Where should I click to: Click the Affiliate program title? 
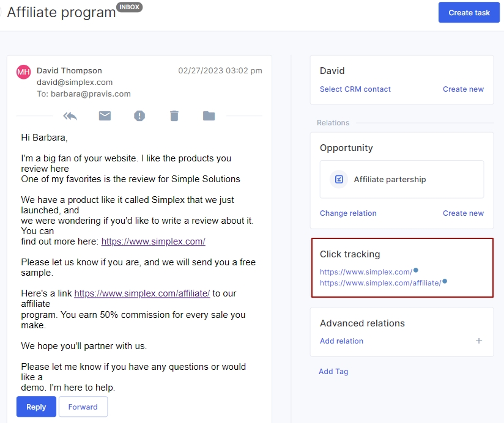tap(61, 12)
